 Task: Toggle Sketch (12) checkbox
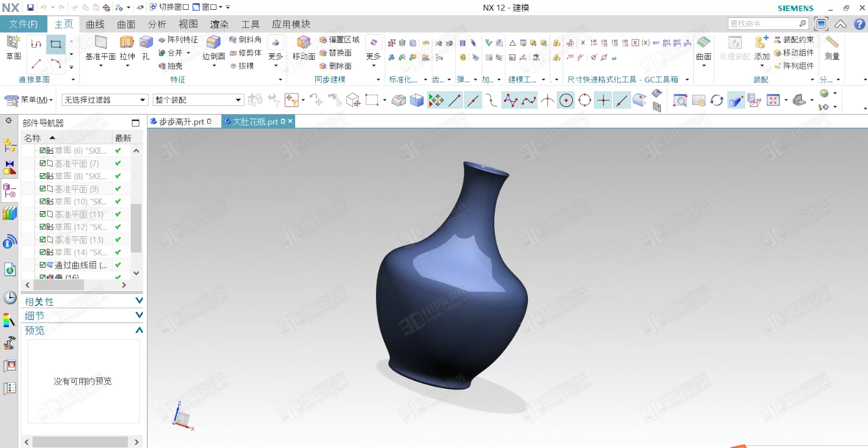[43, 227]
